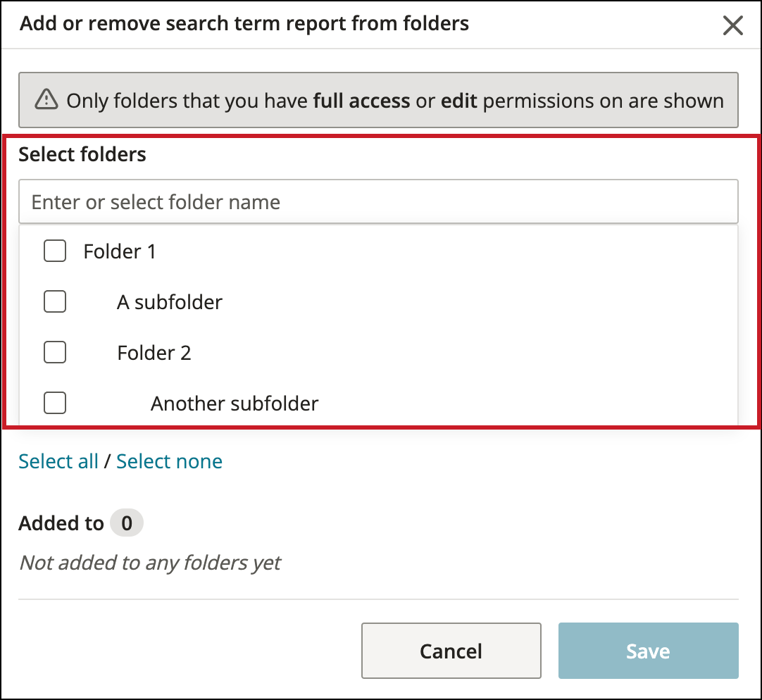Click the full access permissions notice text
Screen dimensions: 762x700
pos(394,101)
